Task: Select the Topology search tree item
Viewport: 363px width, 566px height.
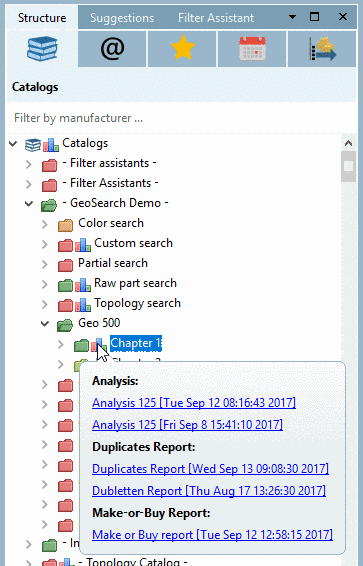Action: click(x=137, y=303)
